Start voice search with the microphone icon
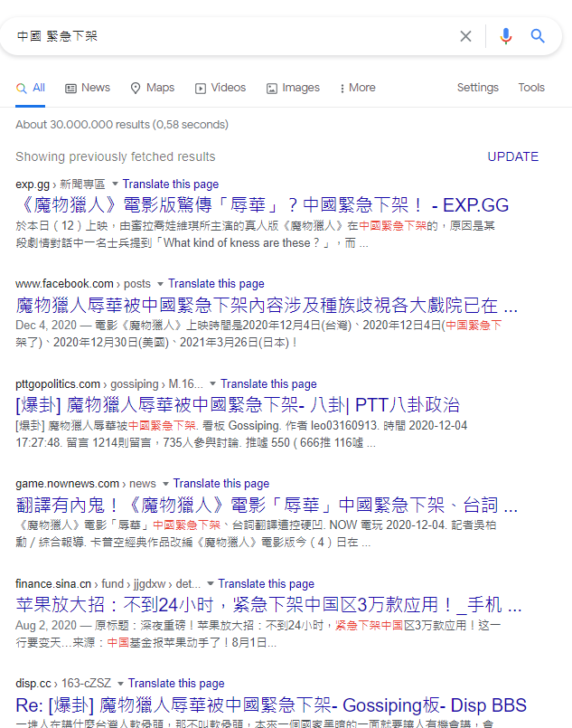This screenshot has width=572, height=728. [x=506, y=36]
